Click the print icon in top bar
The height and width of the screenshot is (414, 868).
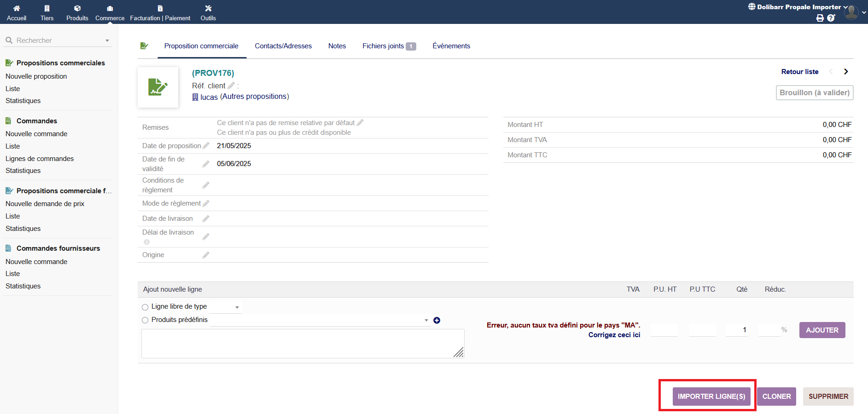coord(820,18)
